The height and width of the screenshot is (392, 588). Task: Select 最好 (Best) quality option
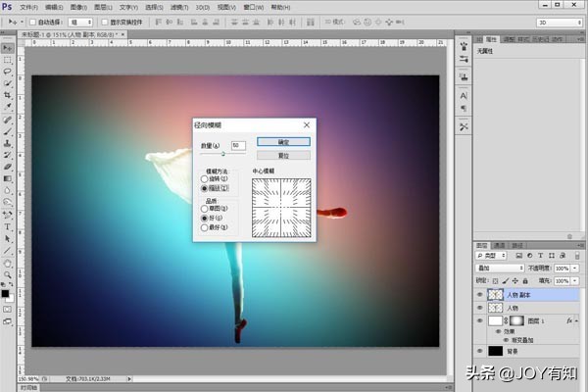(x=204, y=226)
